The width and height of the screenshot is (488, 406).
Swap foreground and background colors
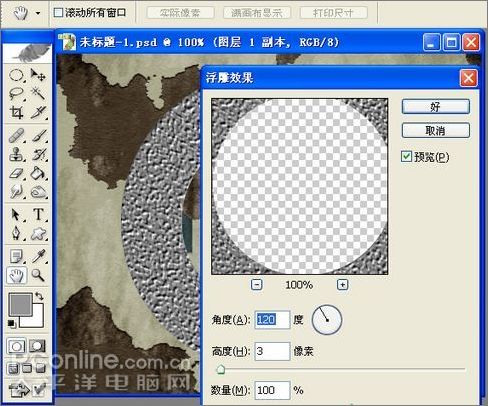click(x=40, y=296)
